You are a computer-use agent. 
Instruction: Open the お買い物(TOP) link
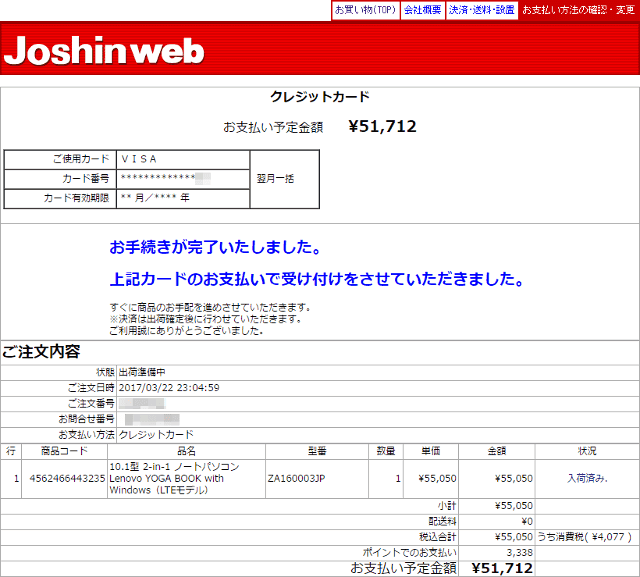pos(365,10)
